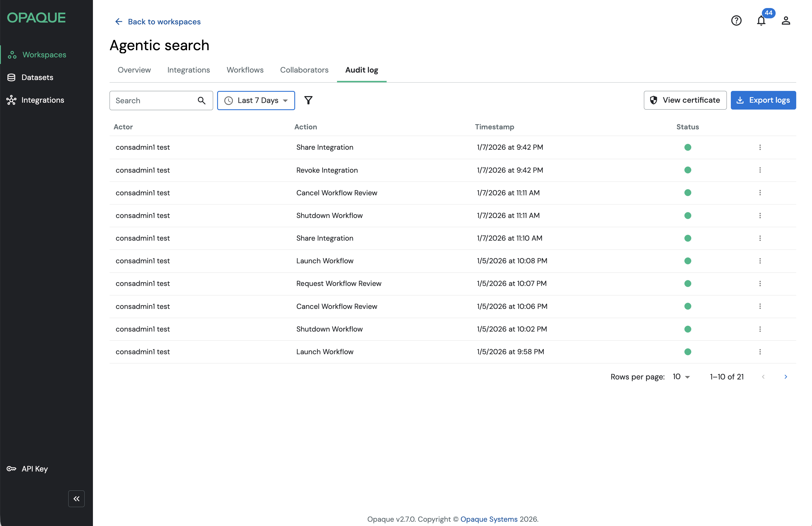Open more options for Revoke Integration row
Viewport: 812px width, 526px height.
click(x=760, y=170)
